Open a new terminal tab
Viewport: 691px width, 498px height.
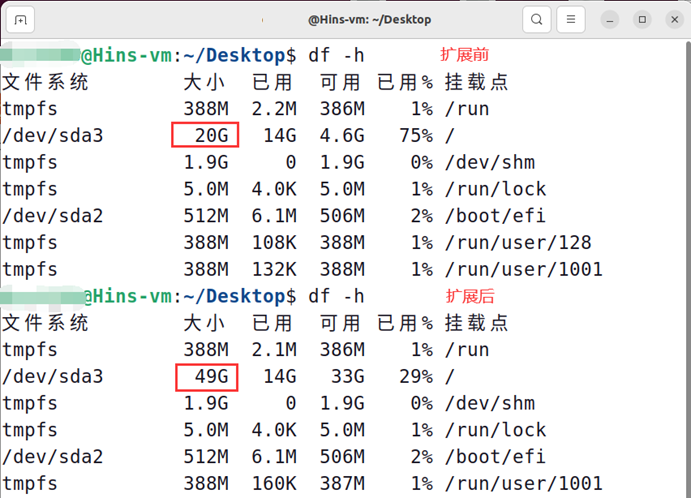[20, 20]
